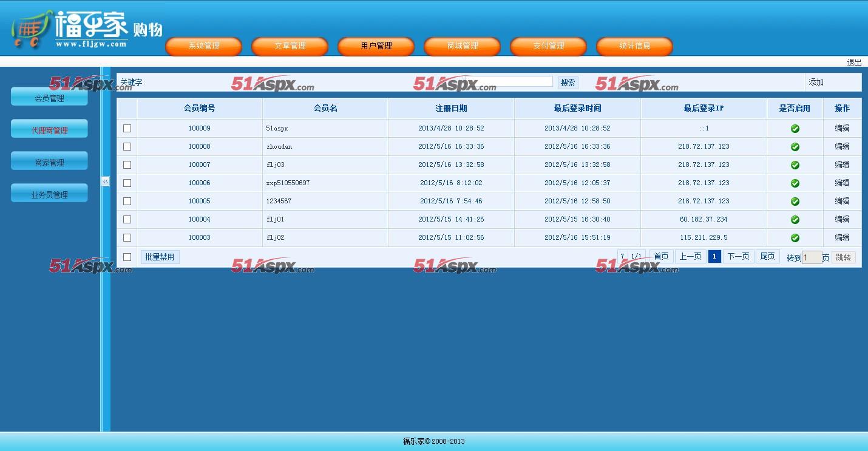Click the 福乐家© 2008-2013 footer text

pyautogui.click(x=434, y=441)
